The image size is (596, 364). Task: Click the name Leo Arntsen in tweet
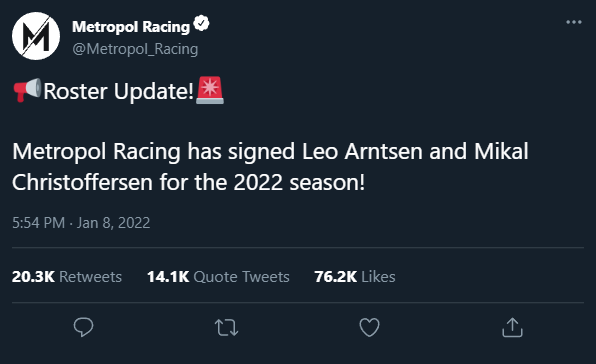pyautogui.click(x=362, y=152)
